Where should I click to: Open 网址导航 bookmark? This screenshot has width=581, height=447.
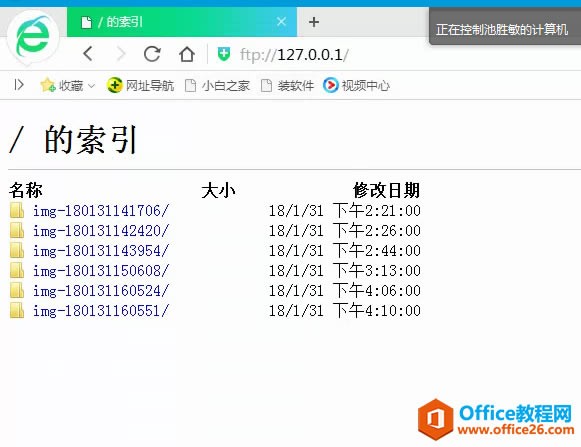pyautogui.click(x=140, y=85)
